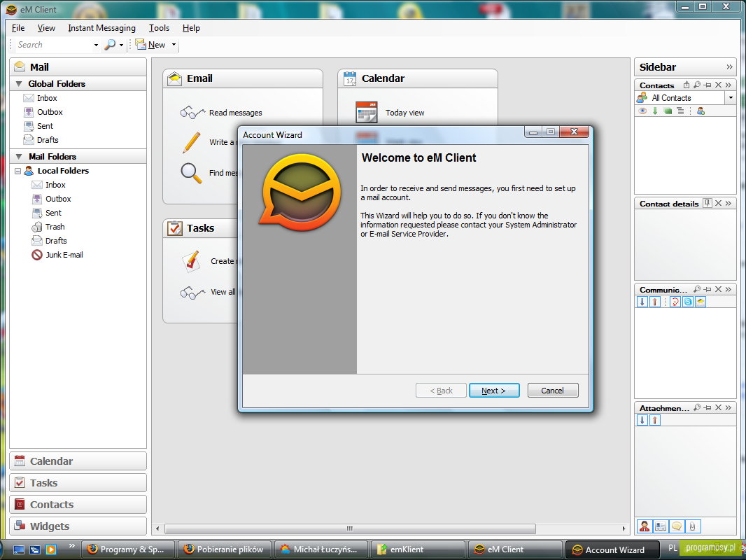The width and height of the screenshot is (746, 560).
Task: Open the Help menu
Action: coord(191,28)
